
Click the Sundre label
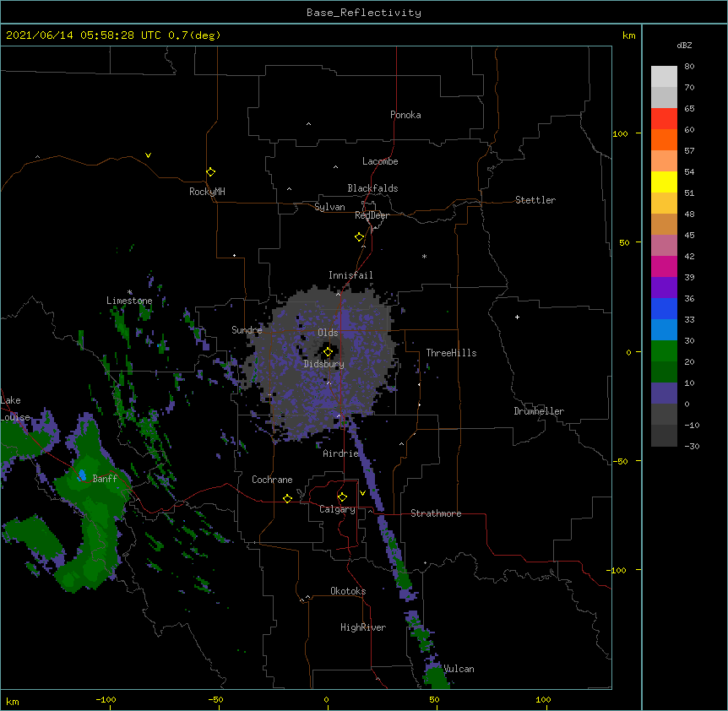247,330
